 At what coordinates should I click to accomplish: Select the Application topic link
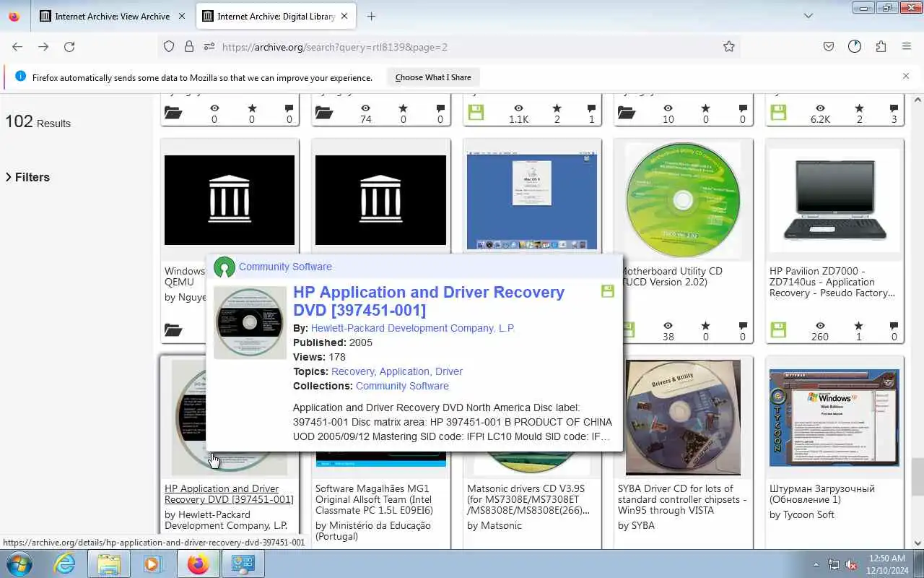(x=404, y=371)
